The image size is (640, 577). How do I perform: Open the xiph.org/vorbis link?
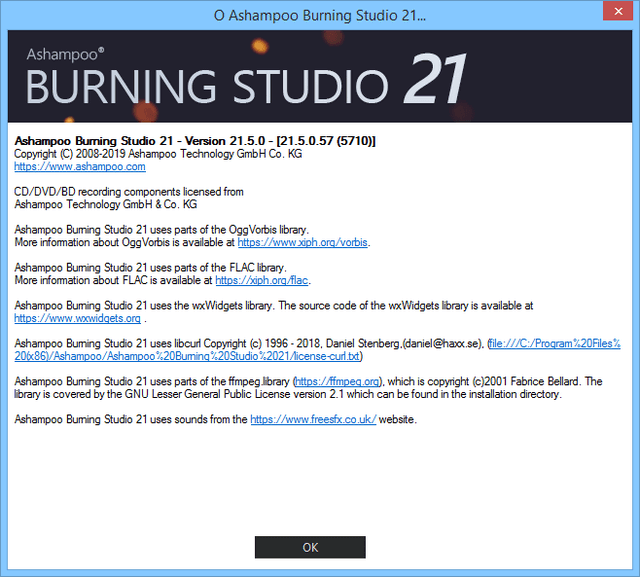click(302, 242)
